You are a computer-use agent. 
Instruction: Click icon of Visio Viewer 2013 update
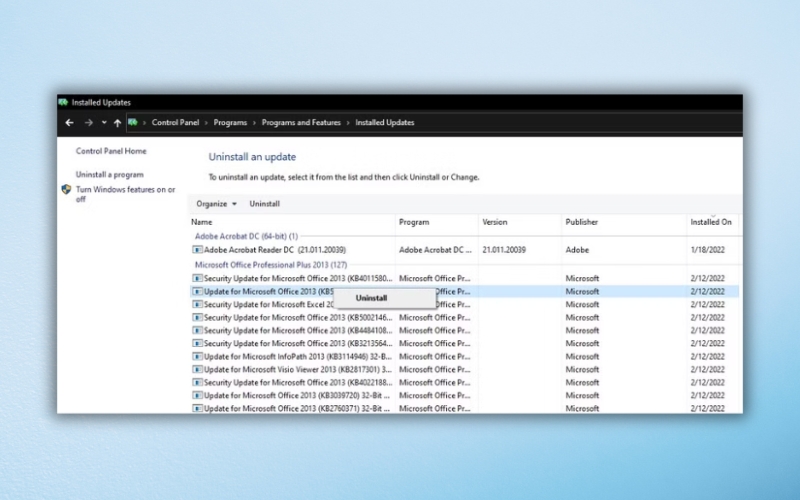pyautogui.click(x=197, y=369)
